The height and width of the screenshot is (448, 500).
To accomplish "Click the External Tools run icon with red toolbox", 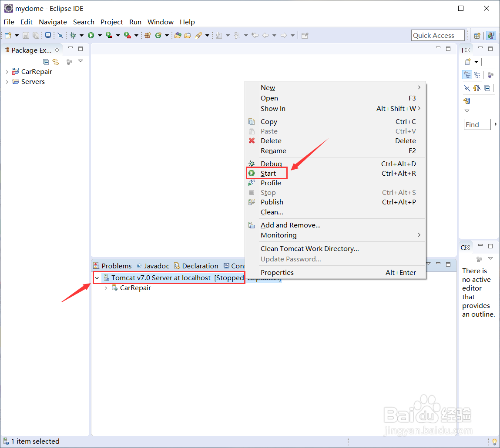I will tap(127, 35).
